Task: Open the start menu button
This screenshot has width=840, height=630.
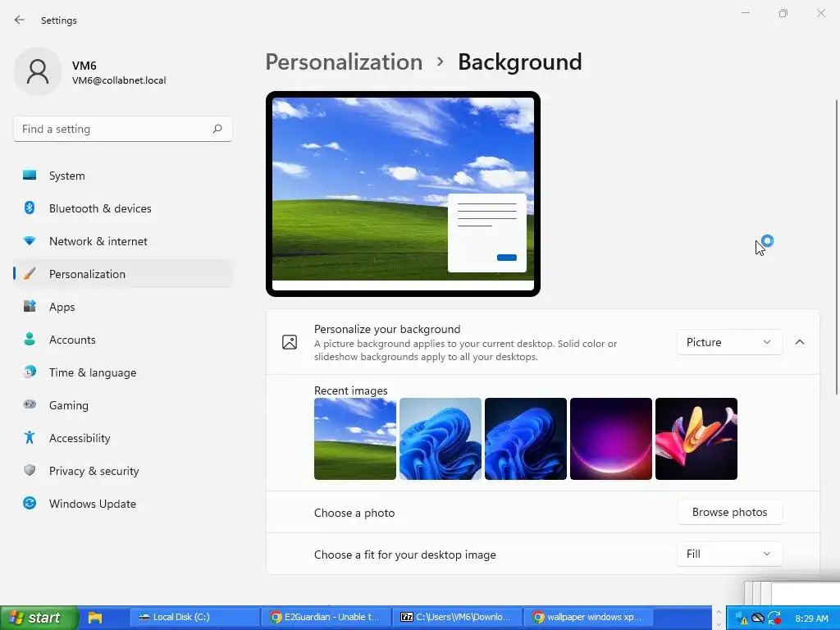Action: pyautogui.click(x=39, y=618)
